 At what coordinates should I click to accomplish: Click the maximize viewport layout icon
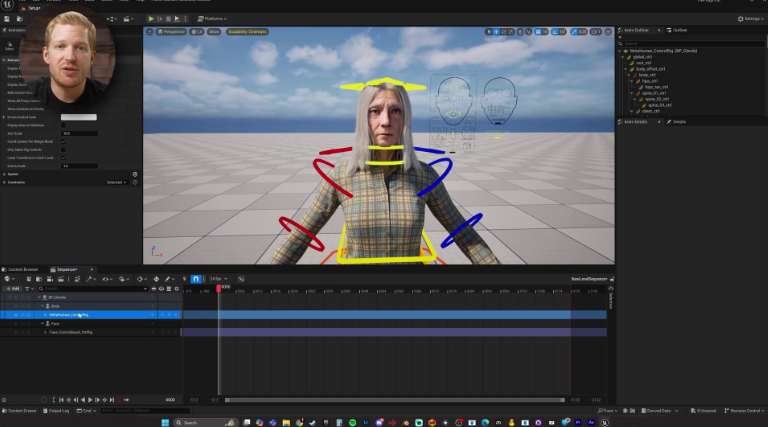(608, 32)
